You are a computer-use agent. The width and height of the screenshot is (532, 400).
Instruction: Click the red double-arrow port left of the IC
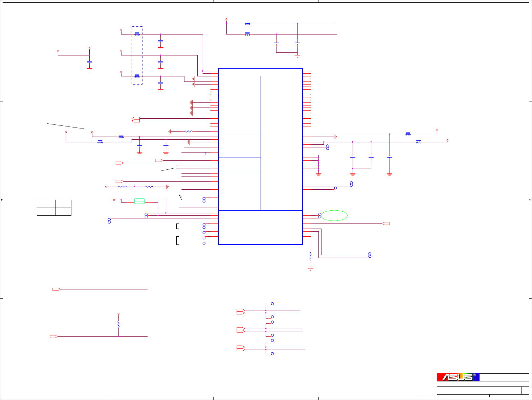tap(135, 119)
